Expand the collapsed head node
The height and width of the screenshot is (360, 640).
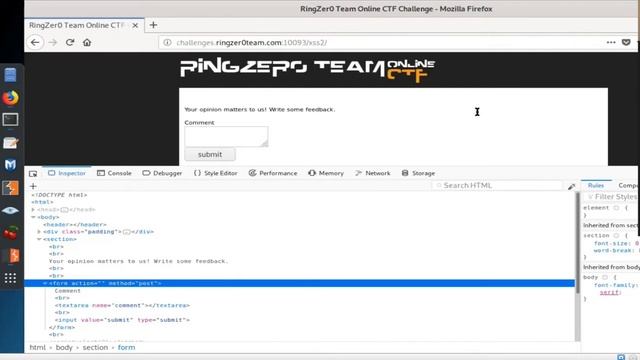point(33,209)
